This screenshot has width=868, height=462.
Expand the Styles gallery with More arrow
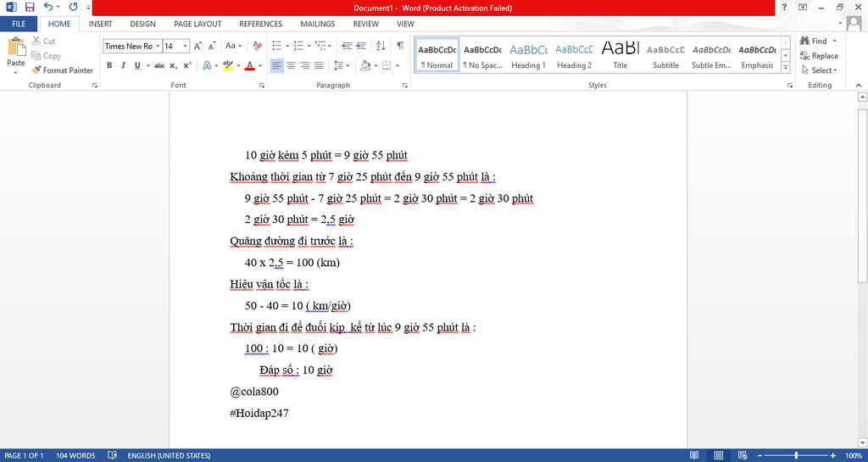click(786, 68)
